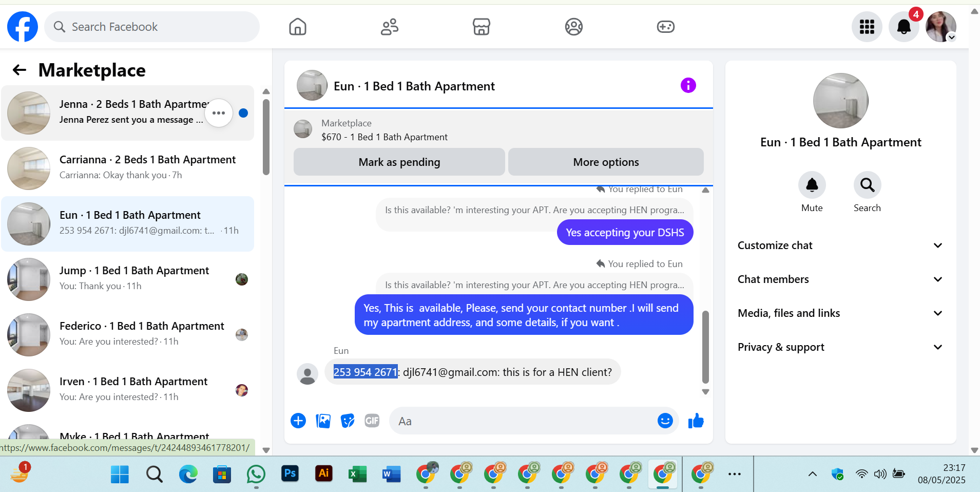
Task: Click Eun's message with the phone number
Action: click(x=473, y=372)
